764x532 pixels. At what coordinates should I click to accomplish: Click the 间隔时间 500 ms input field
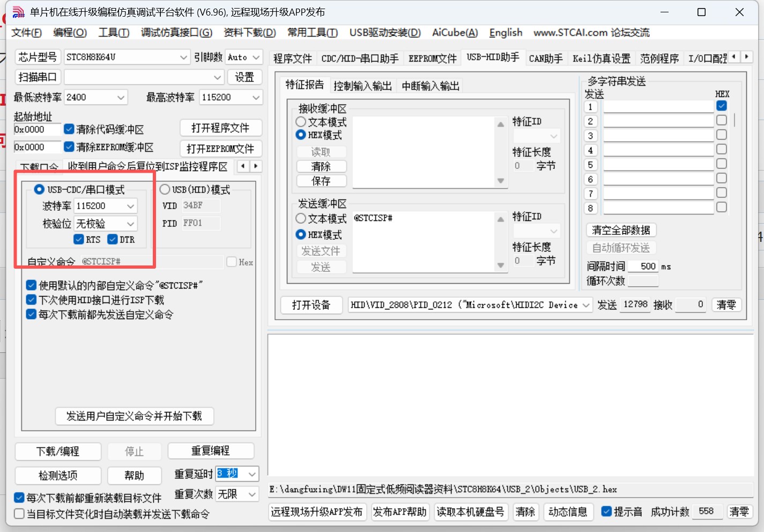tap(643, 267)
